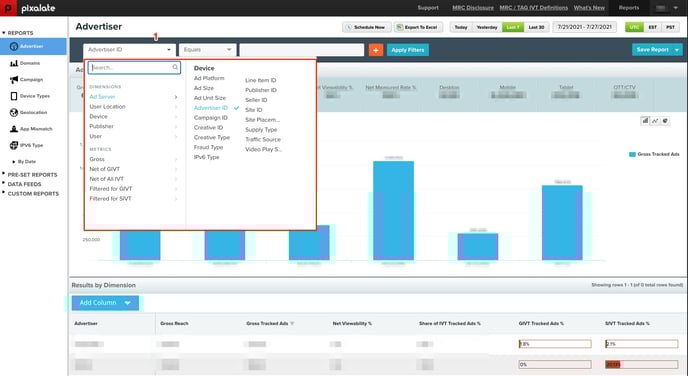Image resolution: width=688 pixels, height=376 pixels.
Task: Toggle timezone to PST
Action: click(670, 27)
